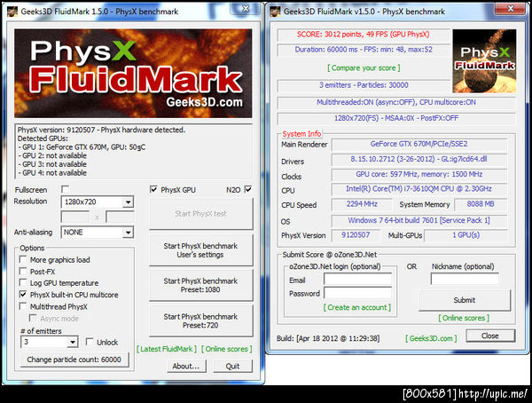This screenshot has height=403, width=532.
Task: Click the 3 emitters - Particles: 30000 field
Action: [x=364, y=85]
